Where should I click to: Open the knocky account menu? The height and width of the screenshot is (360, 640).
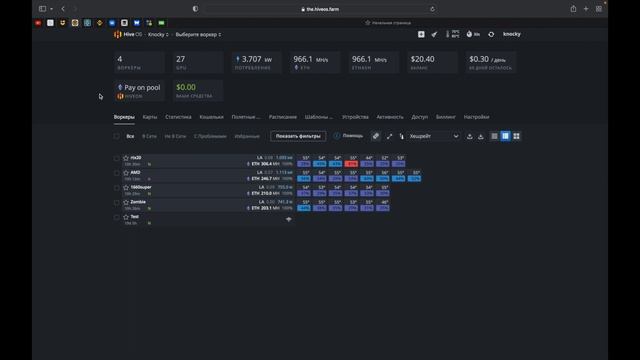512,34
